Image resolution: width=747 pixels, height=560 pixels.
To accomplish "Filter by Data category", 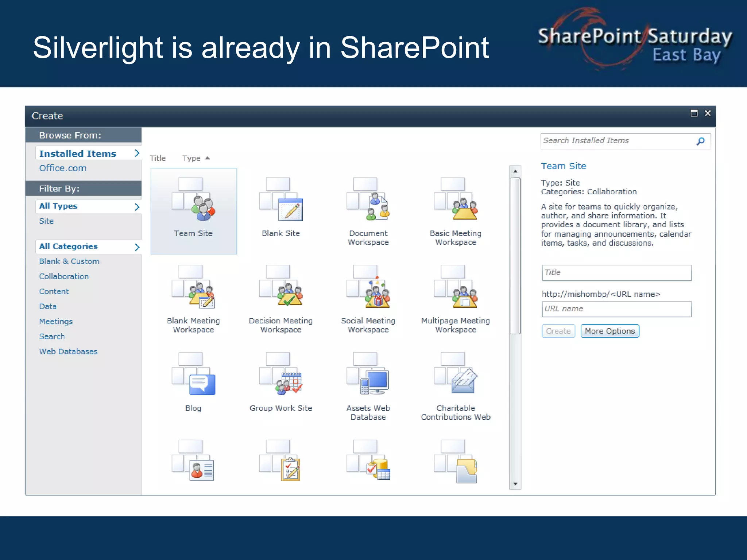I will pos(48,306).
